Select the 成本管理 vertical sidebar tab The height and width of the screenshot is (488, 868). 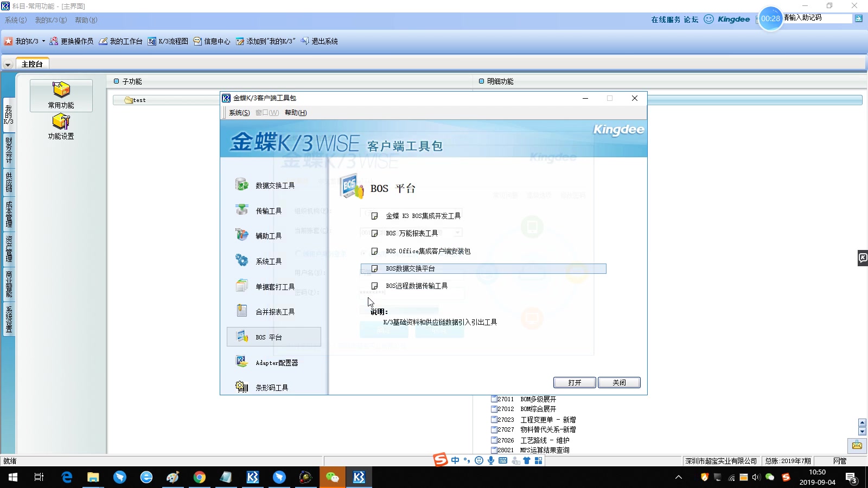9,214
